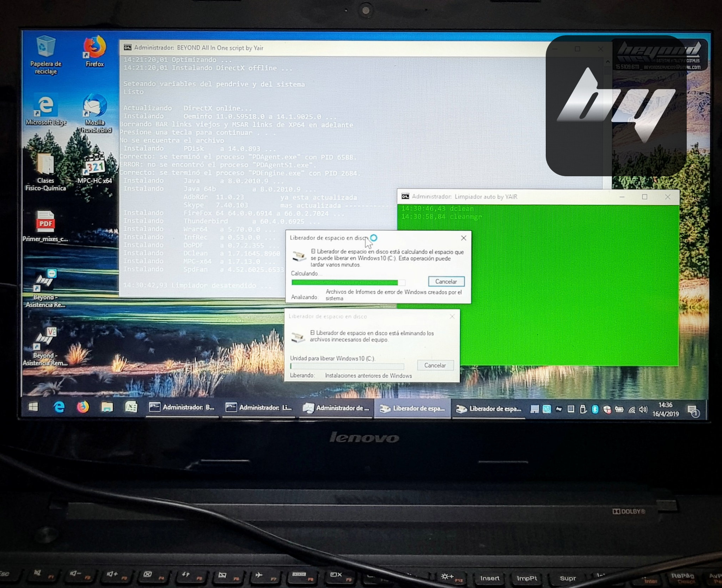The image size is (722, 588).
Task: Click the Bluetooth tray icon
Action: pyautogui.click(x=595, y=409)
